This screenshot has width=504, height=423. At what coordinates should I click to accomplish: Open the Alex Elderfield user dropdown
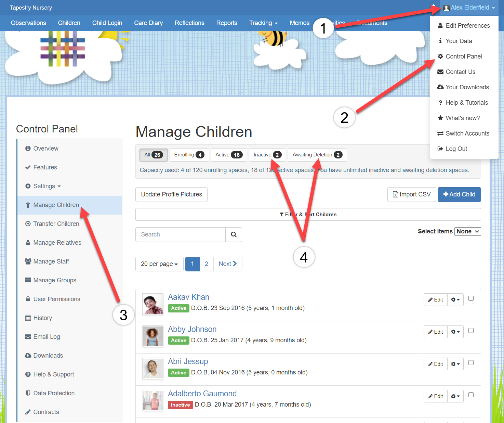(469, 8)
